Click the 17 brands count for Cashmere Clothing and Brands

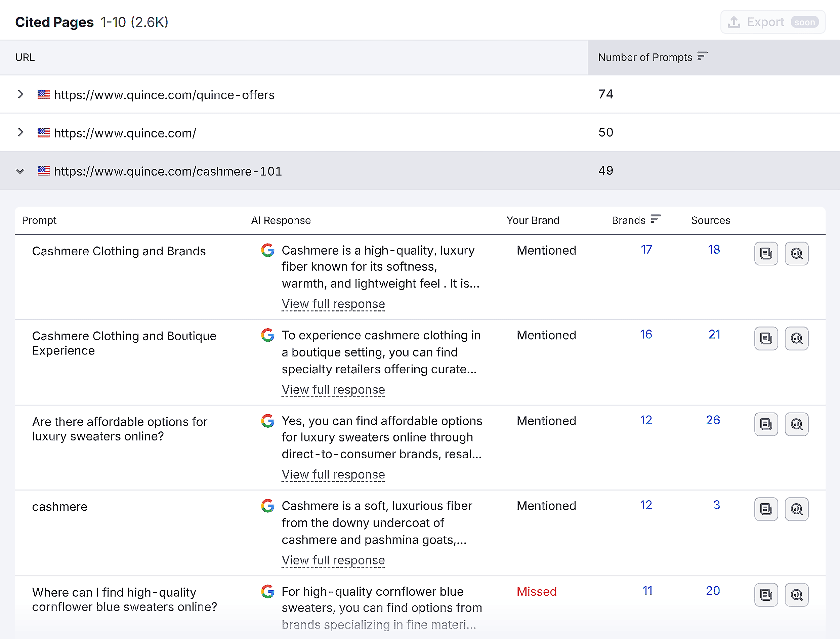tap(646, 250)
